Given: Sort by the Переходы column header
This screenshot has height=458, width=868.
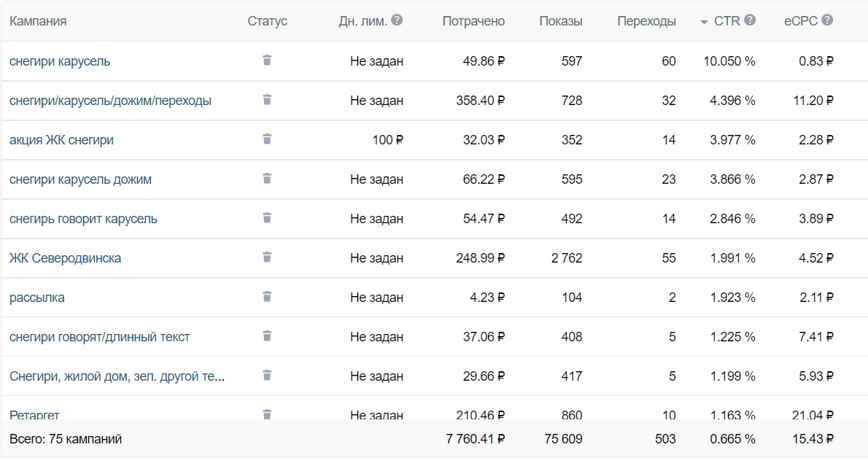Looking at the screenshot, I should [646, 21].
